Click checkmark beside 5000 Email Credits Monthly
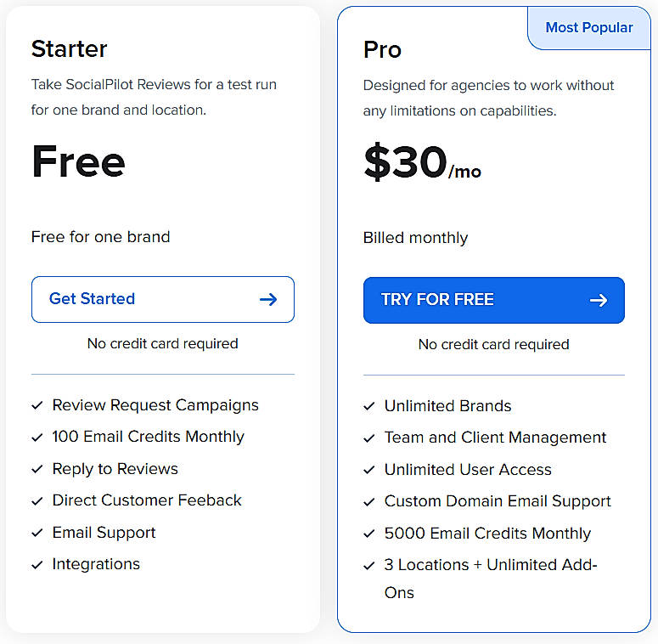The height and width of the screenshot is (644, 658). [369, 534]
